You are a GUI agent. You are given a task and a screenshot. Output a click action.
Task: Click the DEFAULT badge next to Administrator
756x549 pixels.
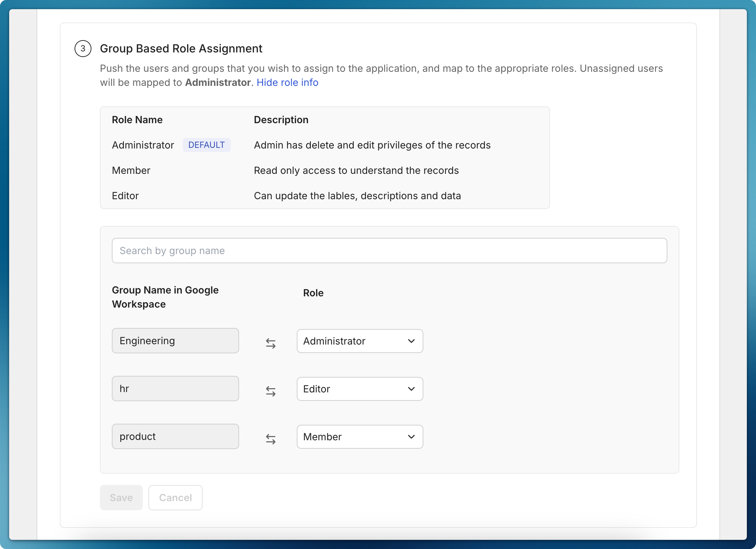(206, 145)
